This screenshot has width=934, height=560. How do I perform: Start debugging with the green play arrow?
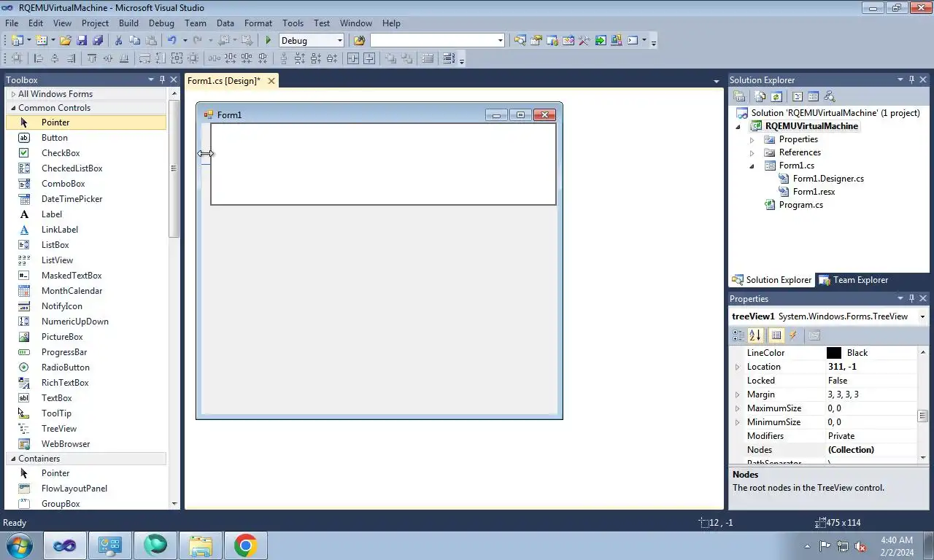pos(269,41)
